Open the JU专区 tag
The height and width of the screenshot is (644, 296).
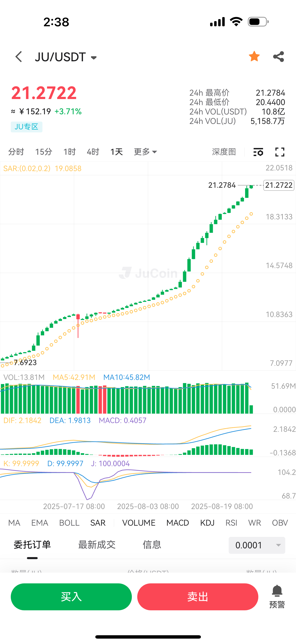tap(26, 127)
